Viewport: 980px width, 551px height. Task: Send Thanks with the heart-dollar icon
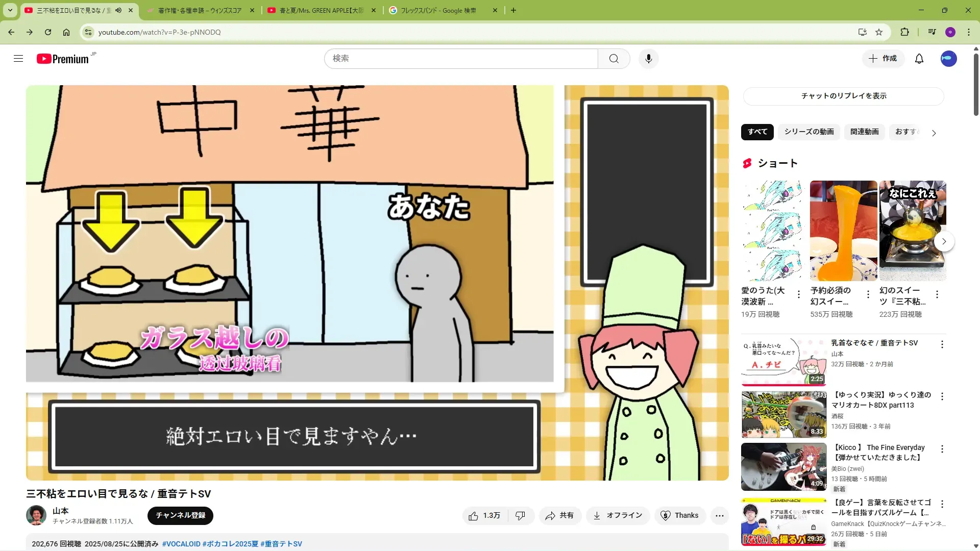679,516
